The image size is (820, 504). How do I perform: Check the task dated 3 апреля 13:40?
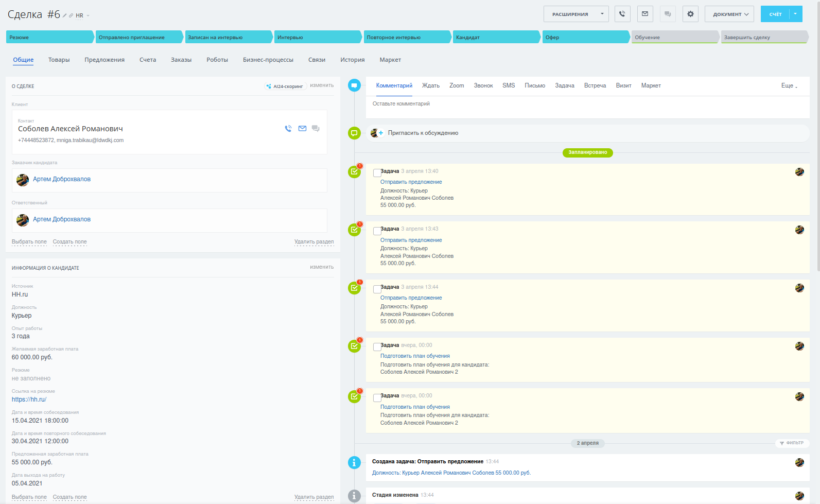(377, 173)
